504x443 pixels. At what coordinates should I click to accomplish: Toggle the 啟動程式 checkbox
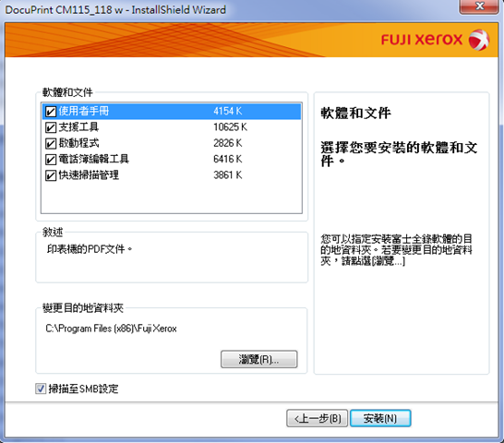click(x=51, y=143)
